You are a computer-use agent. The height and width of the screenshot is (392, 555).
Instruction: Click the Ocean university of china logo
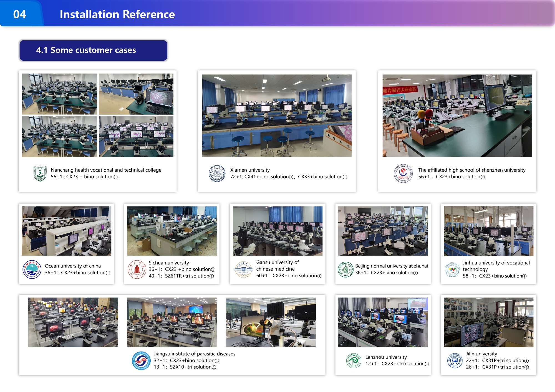(x=32, y=269)
